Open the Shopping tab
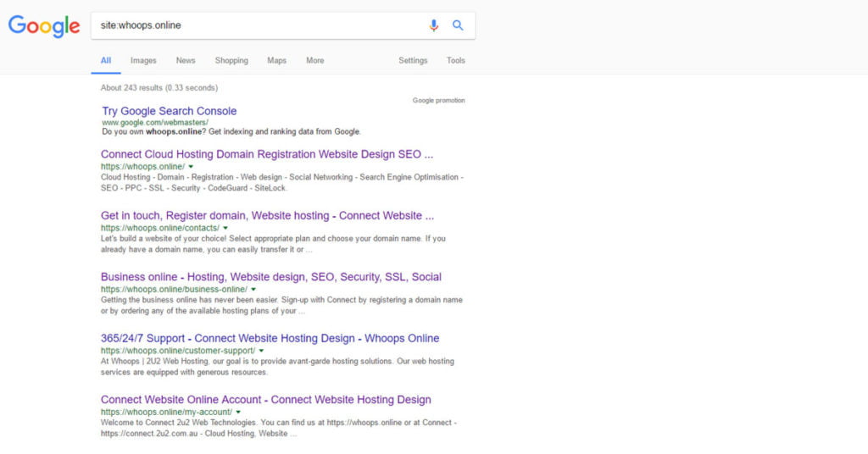 (231, 60)
